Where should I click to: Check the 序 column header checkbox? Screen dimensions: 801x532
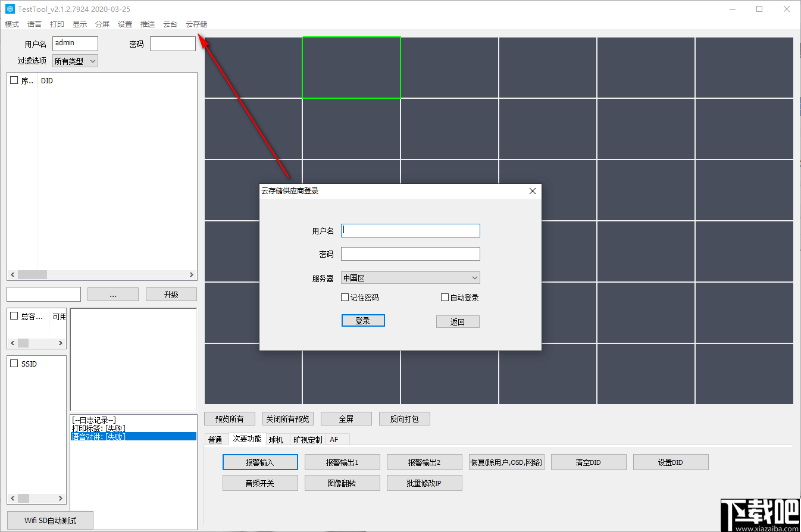pyautogui.click(x=12, y=80)
